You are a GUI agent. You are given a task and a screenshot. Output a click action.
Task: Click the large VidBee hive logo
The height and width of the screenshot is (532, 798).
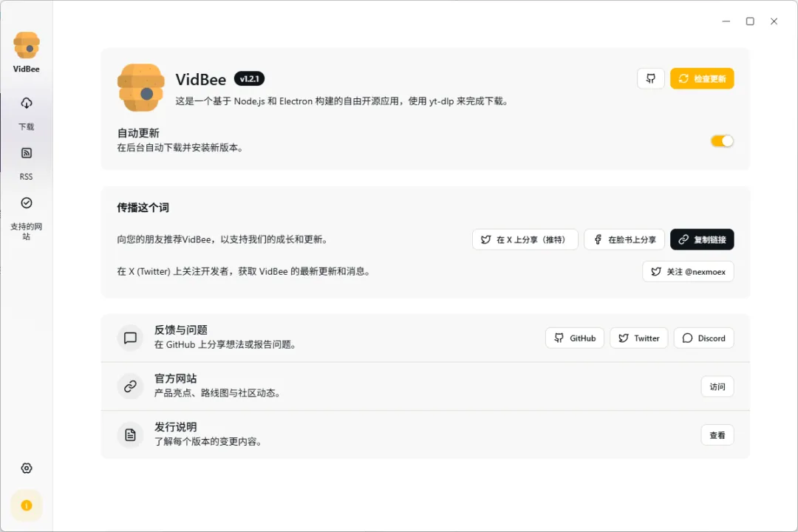(141, 87)
